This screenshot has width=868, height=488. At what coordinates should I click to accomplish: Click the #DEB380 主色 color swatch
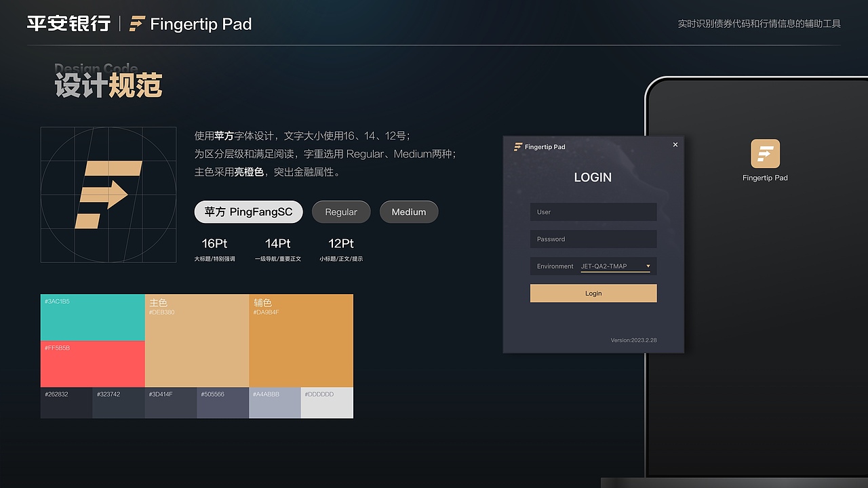(197, 339)
